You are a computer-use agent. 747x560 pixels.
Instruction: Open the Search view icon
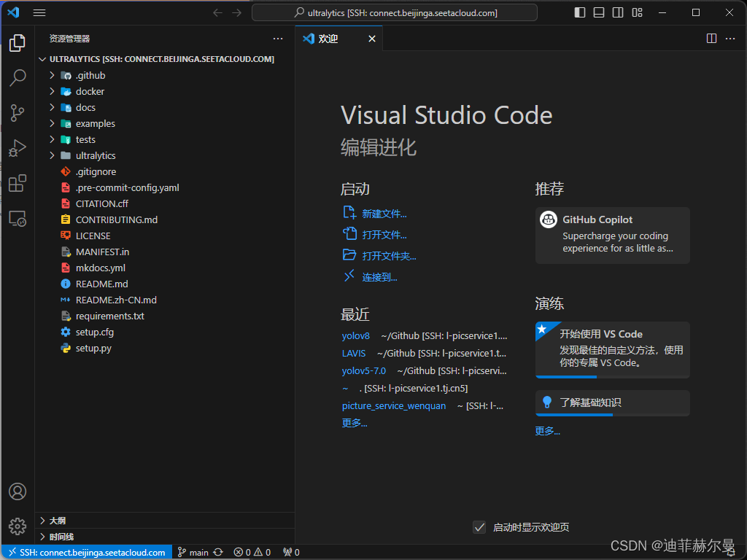[18, 77]
